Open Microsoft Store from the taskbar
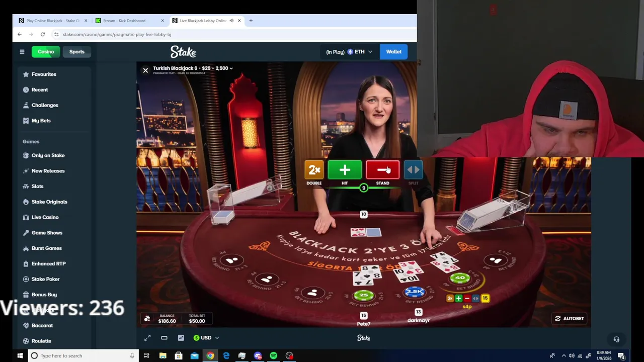 [x=179, y=355]
